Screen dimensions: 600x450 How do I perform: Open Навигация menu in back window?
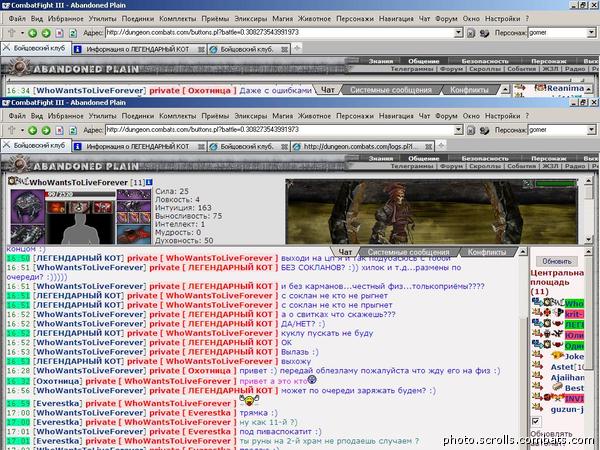pyautogui.click(x=396, y=19)
